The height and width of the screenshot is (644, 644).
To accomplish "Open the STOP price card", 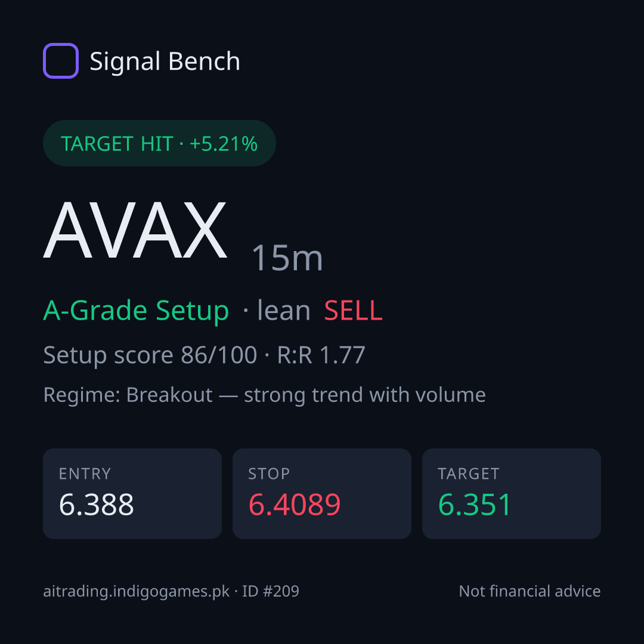I will pos(322,494).
